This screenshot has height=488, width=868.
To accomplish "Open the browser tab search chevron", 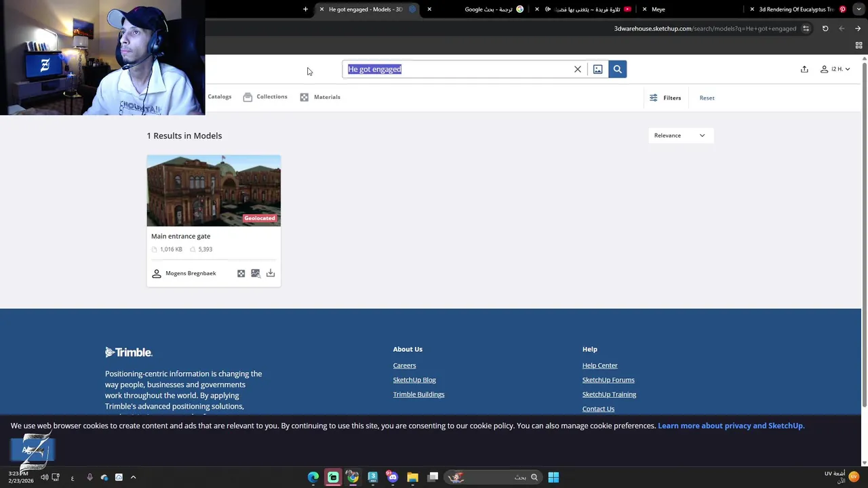I will pyautogui.click(x=859, y=9).
